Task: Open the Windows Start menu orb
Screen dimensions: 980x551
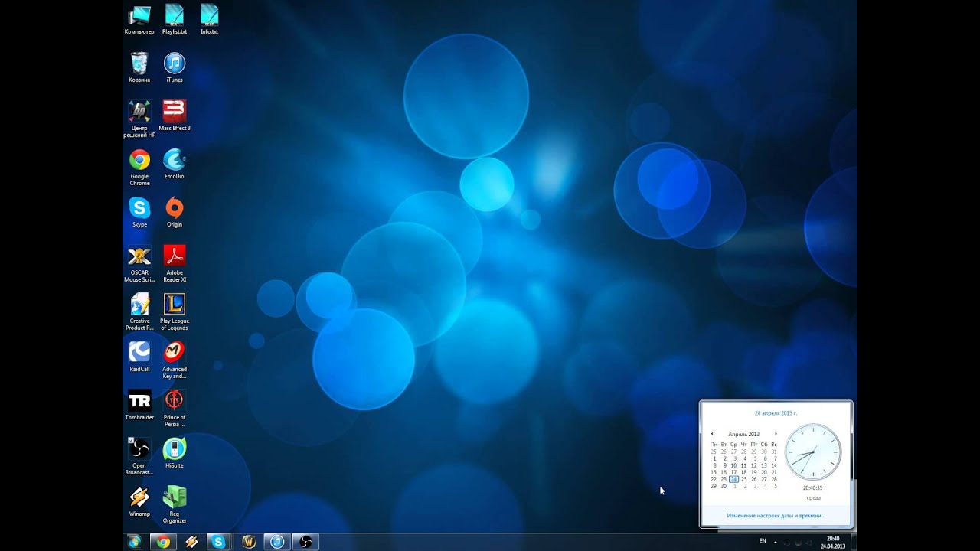Action: coord(135,542)
